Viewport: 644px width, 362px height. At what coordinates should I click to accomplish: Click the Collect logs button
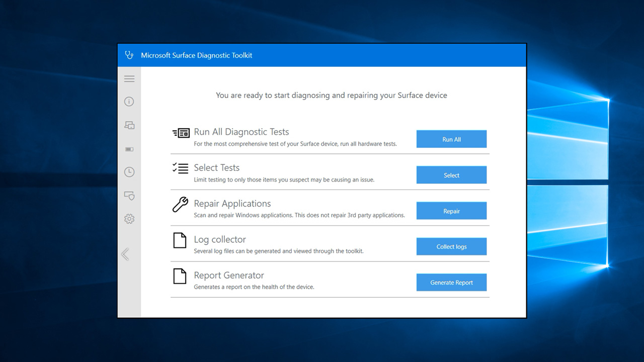(451, 247)
